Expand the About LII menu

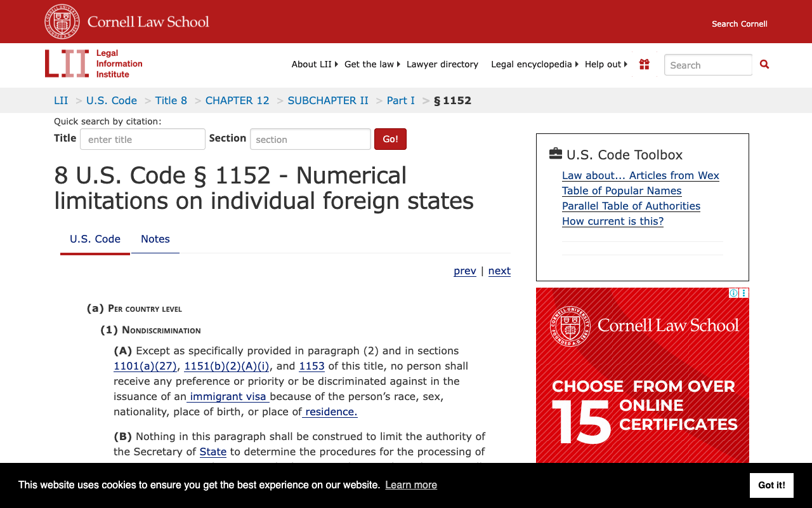click(x=315, y=64)
